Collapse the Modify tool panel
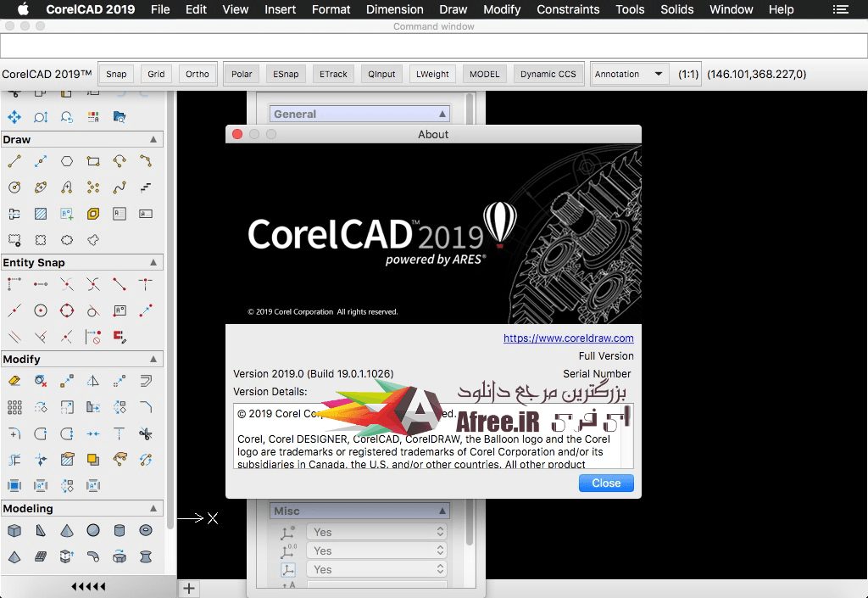868x598 pixels. click(153, 359)
